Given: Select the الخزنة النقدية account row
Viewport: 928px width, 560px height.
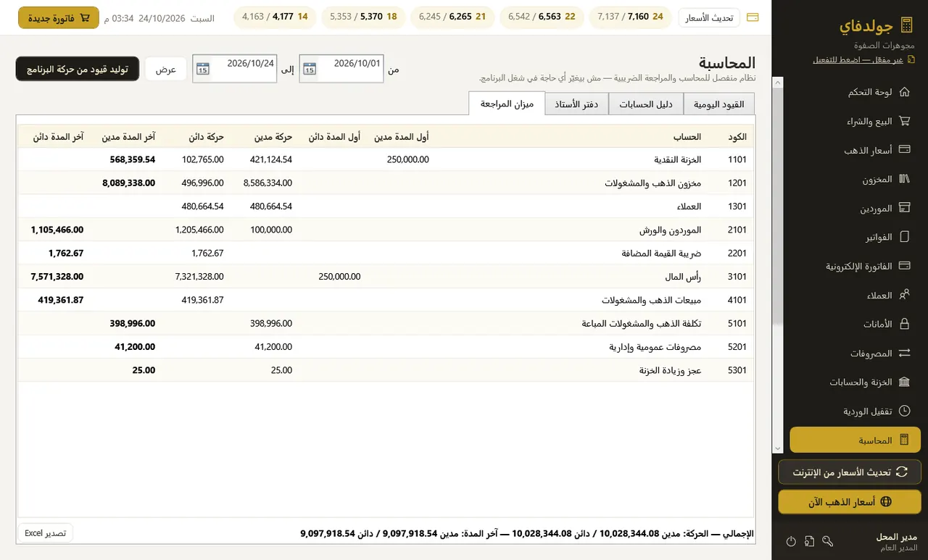Looking at the screenshot, I should (386, 159).
